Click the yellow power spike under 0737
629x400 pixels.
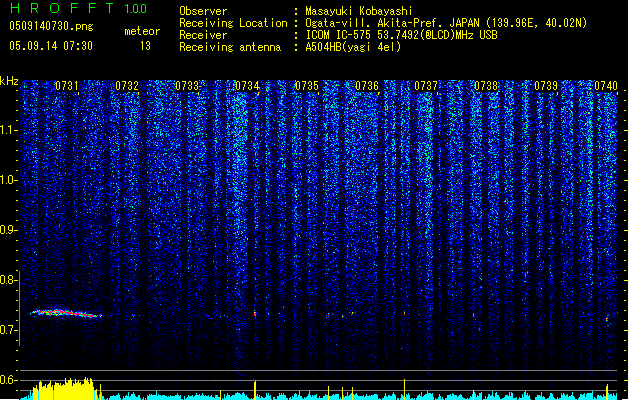(404, 389)
